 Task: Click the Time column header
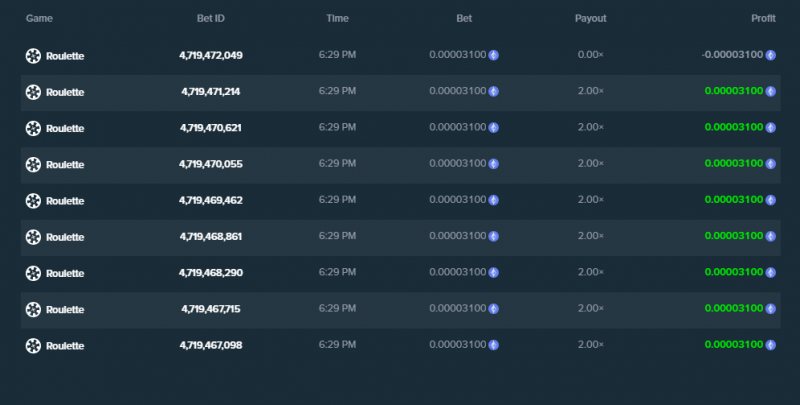pos(337,18)
